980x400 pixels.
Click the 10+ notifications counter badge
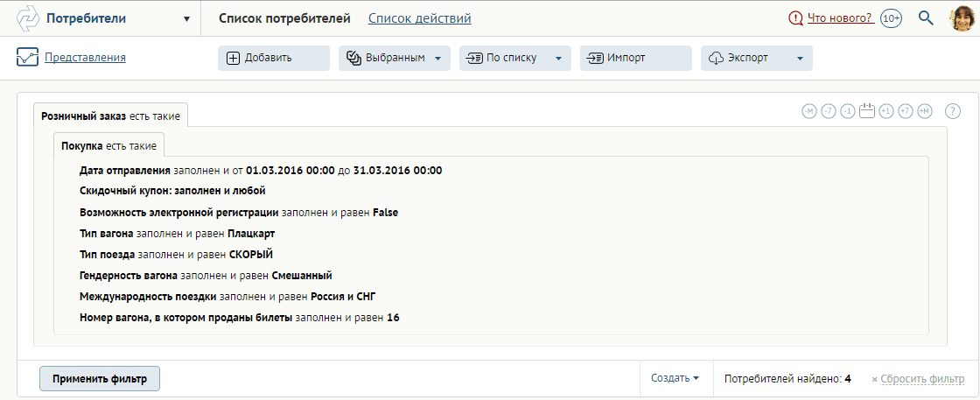coord(891,18)
